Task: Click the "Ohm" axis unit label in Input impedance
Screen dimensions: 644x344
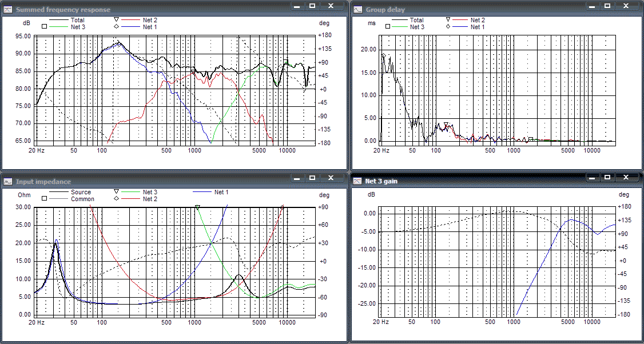Action: 23,195
